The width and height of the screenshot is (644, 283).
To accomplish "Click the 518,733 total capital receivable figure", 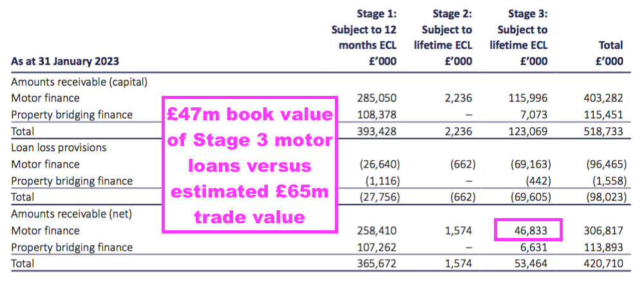I will coord(604,131).
